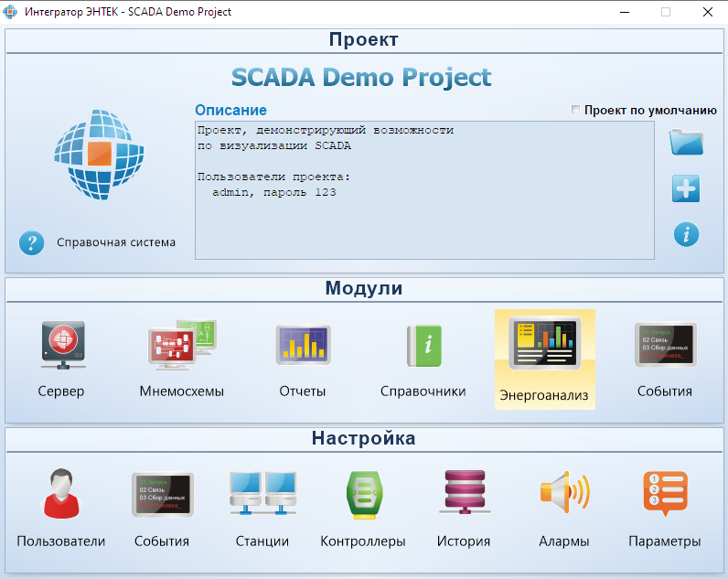Open the Справочники green book icon
The image size is (728, 579).
coord(423,346)
